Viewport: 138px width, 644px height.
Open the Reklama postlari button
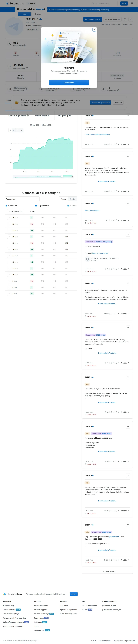(x=93, y=19)
